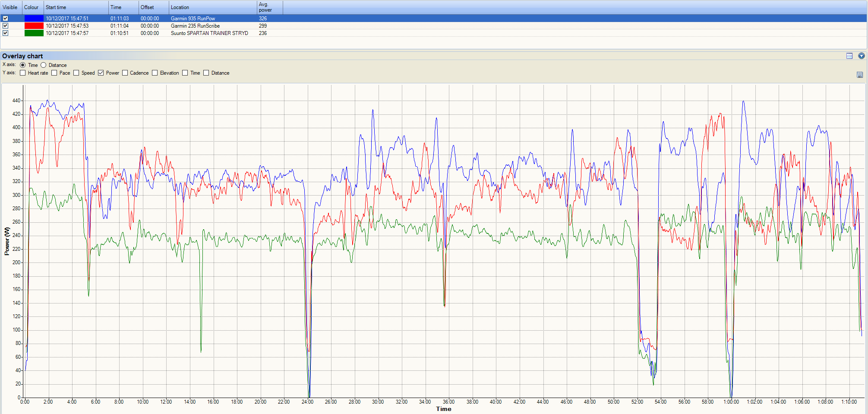Click average power value 326
This screenshot has height=414, width=868.
pos(263,19)
